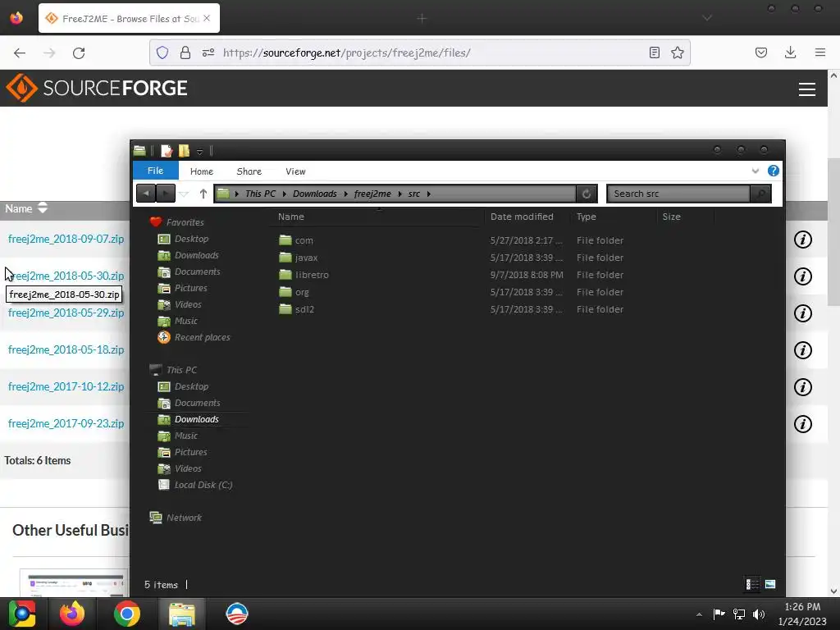The image size is (840, 630).
Task: Switch to the Home ribbon tab
Action: click(x=202, y=171)
